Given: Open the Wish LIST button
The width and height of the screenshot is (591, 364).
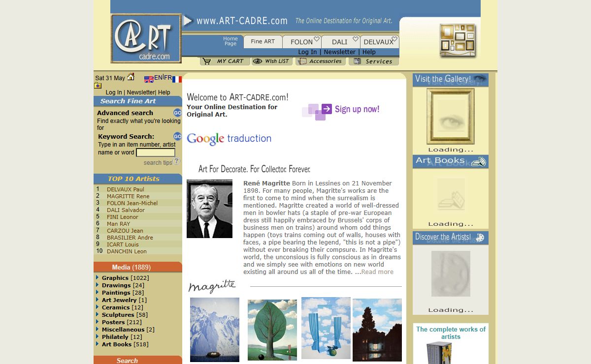Looking at the screenshot, I should tap(272, 61).
